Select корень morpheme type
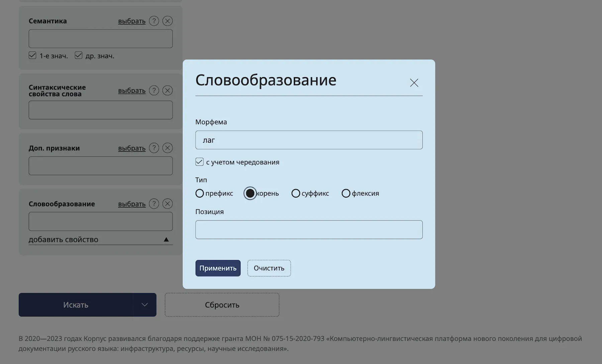Image resolution: width=602 pixels, height=364 pixels. click(250, 193)
